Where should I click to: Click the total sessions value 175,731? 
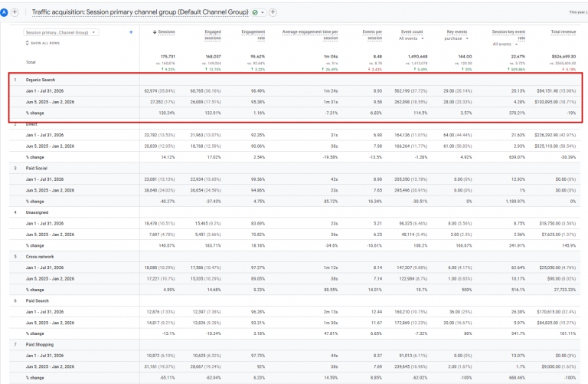(168, 57)
